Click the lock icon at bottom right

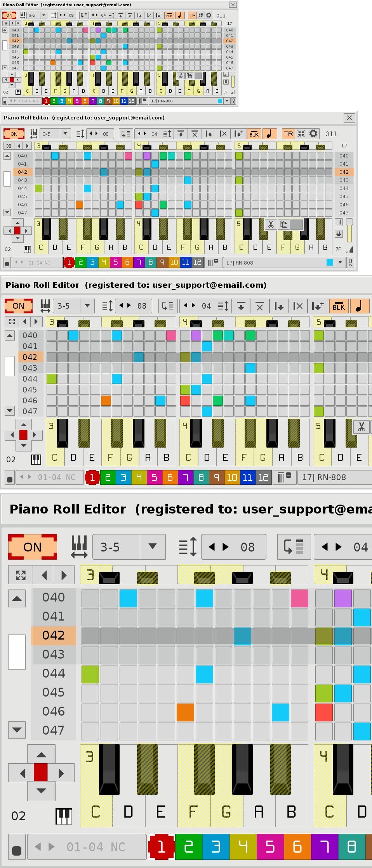(350, 263)
